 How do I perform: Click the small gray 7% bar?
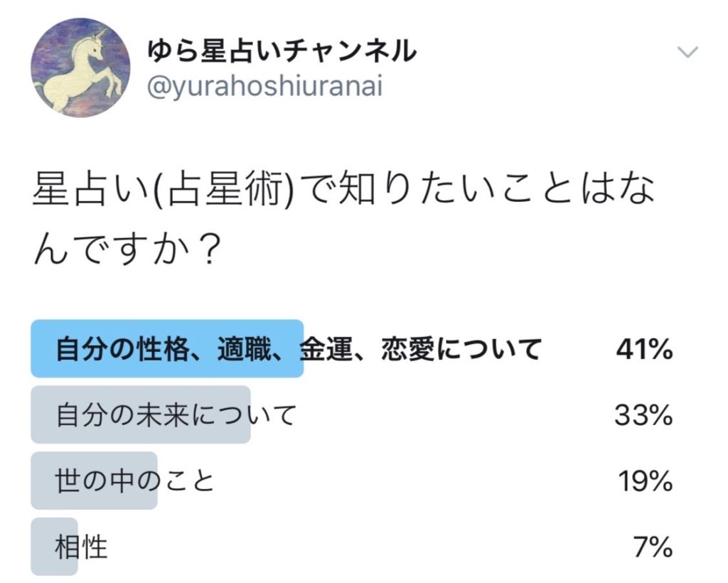pos(54,547)
